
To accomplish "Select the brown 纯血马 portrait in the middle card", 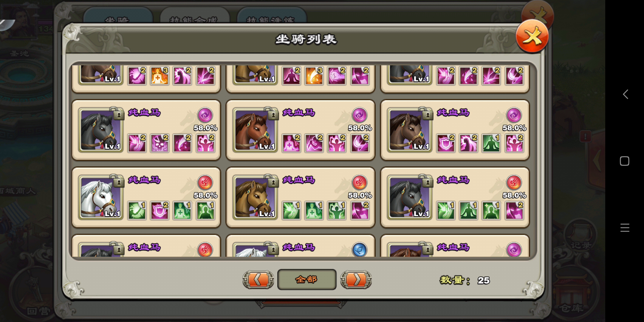I will [x=255, y=197].
